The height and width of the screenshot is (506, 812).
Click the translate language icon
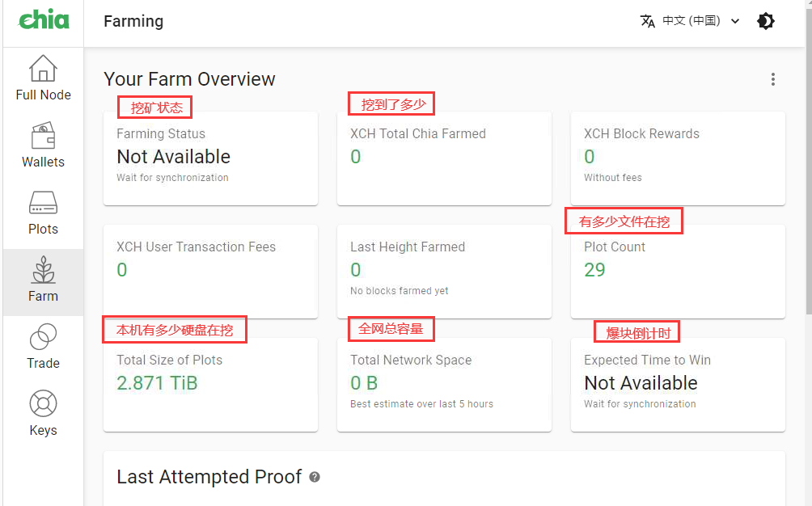(648, 21)
